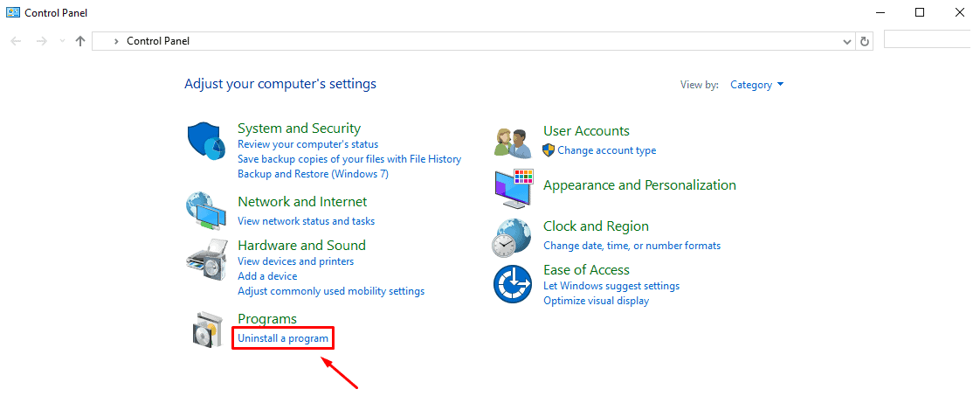This screenshot has height=417, width=980.
Task: Click the User Accounts people icon
Action: (513, 142)
